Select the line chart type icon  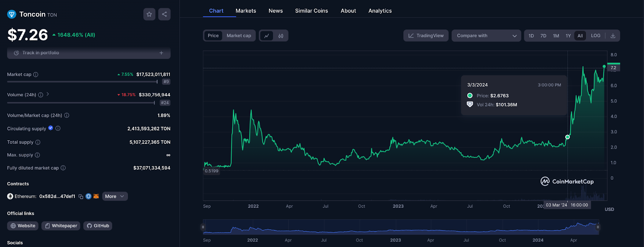(x=266, y=36)
